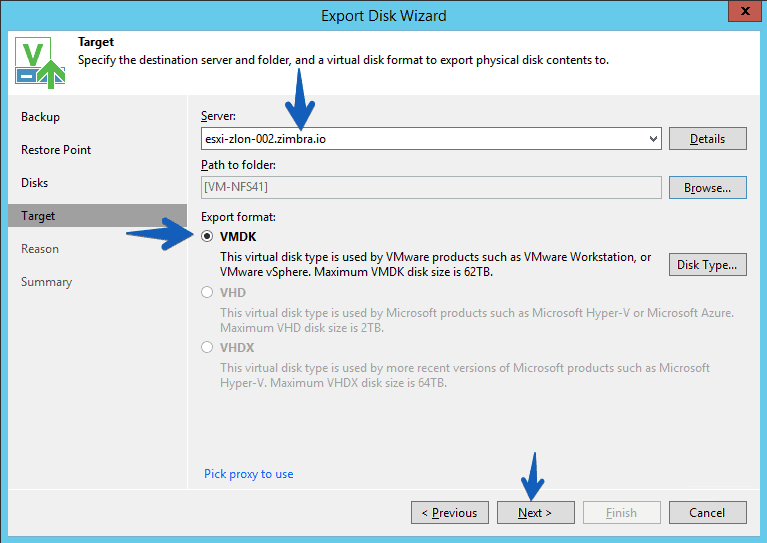
Task: Click the VMDK description text
Action: tap(435, 264)
